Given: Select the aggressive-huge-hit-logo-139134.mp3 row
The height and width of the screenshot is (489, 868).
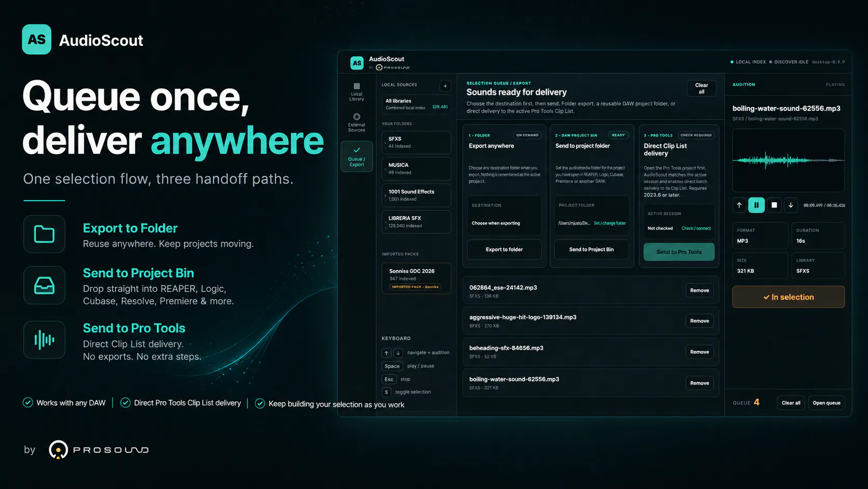Looking at the screenshot, I should coord(591,321).
